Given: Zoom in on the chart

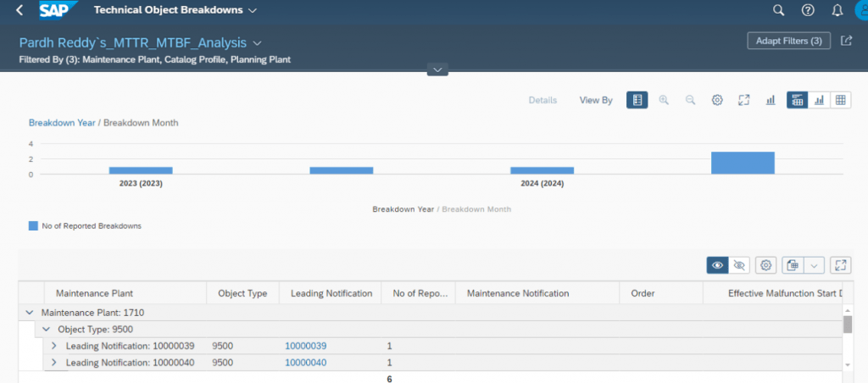Looking at the screenshot, I should click(664, 100).
